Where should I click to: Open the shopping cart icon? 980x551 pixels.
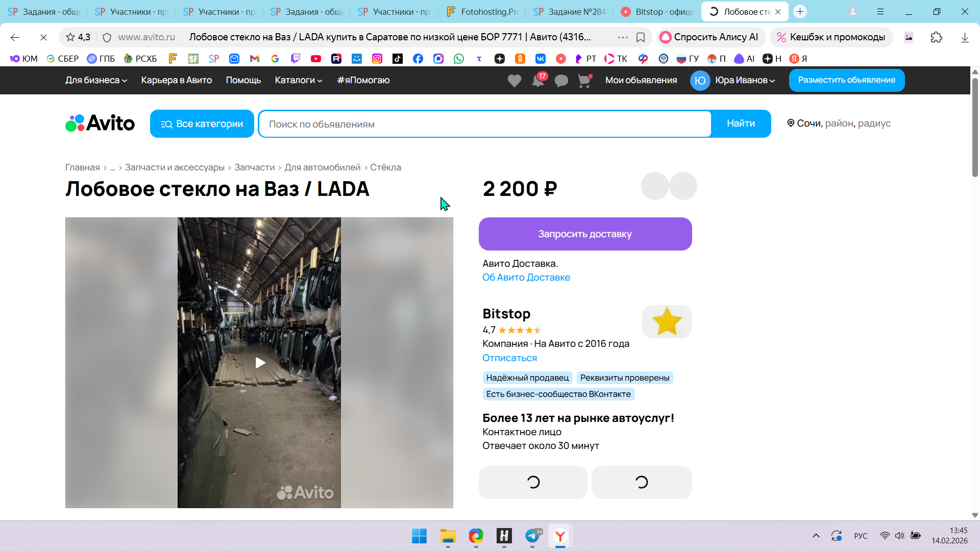(584, 81)
